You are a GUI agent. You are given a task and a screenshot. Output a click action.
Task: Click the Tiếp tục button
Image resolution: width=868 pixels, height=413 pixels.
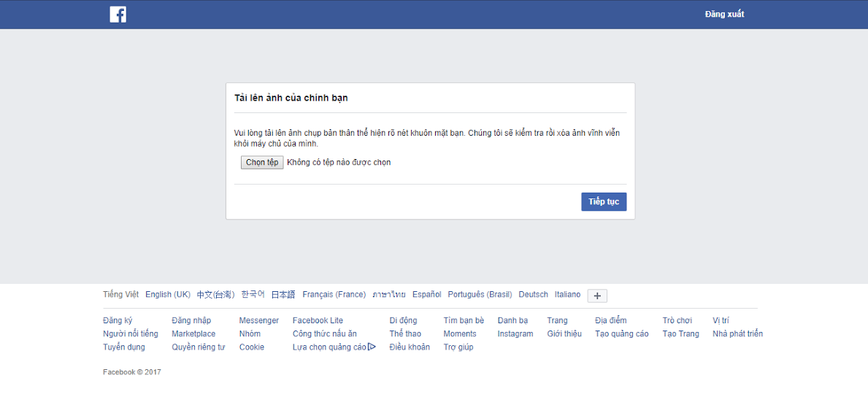604,201
